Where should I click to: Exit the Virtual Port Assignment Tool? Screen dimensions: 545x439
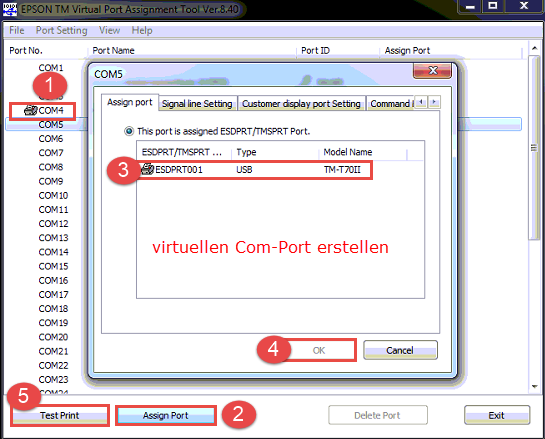(497, 415)
